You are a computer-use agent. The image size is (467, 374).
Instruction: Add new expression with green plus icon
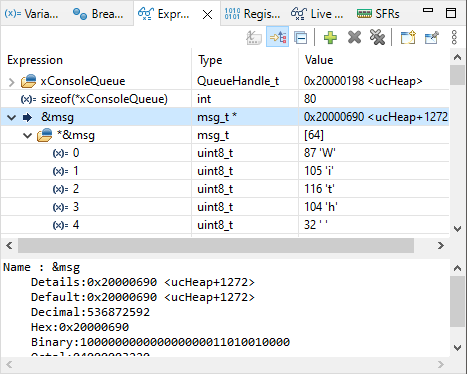(330, 37)
